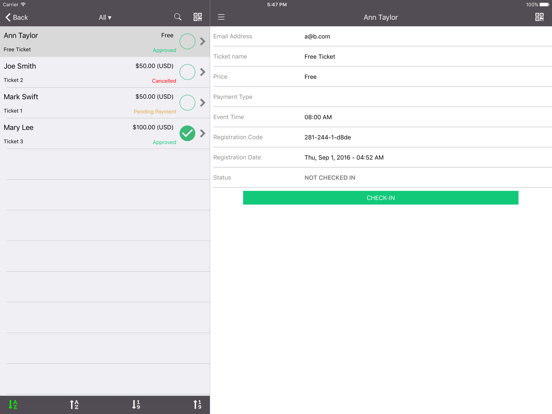This screenshot has width=552, height=414.
Task: Sort by number descending icon
Action: (x=136, y=404)
